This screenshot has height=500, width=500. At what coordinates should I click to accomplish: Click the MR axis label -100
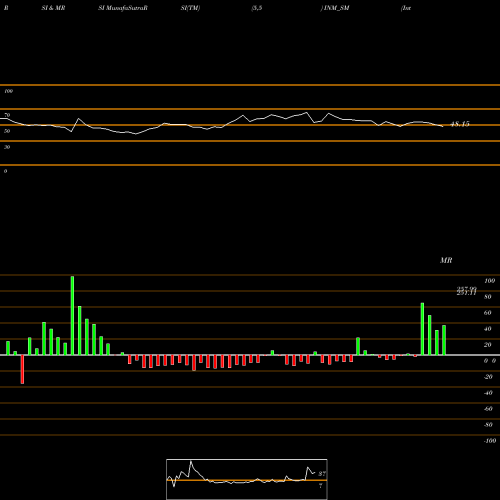pos(490,441)
